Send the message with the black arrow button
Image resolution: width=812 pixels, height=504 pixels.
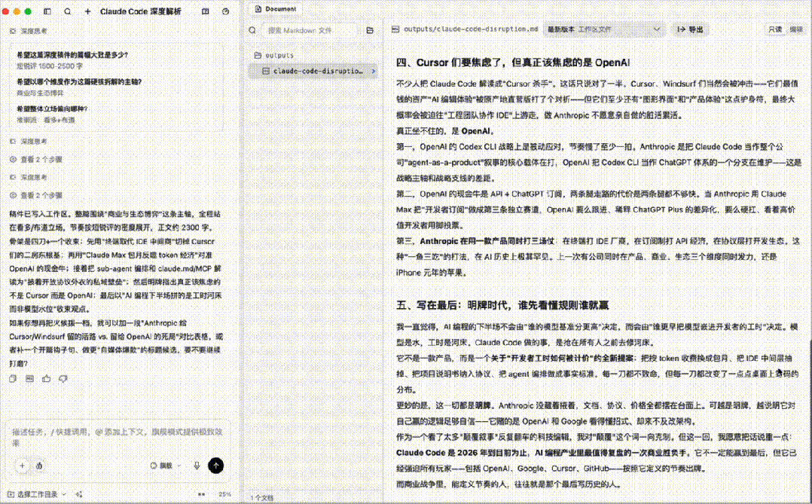[216, 466]
